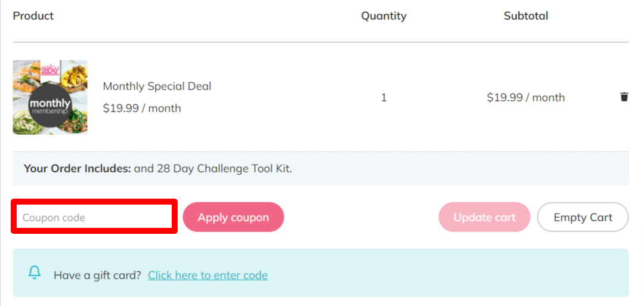Click the Quantity column header
Image resolution: width=644 pixels, height=306 pixels.
coord(383,16)
